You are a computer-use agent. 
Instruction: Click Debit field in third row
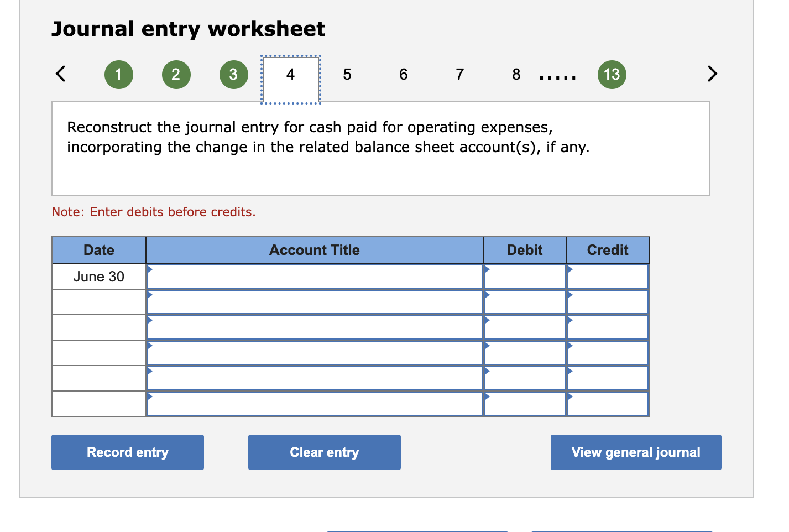coord(525,327)
